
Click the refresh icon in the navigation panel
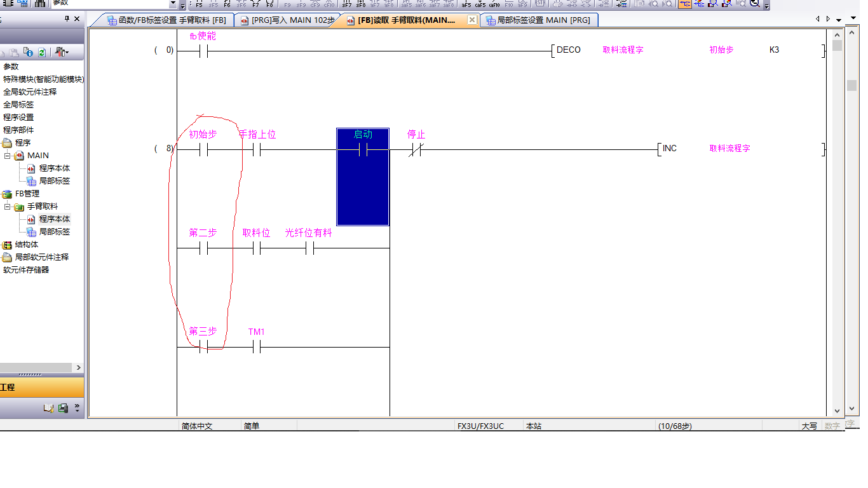click(x=42, y=53)
